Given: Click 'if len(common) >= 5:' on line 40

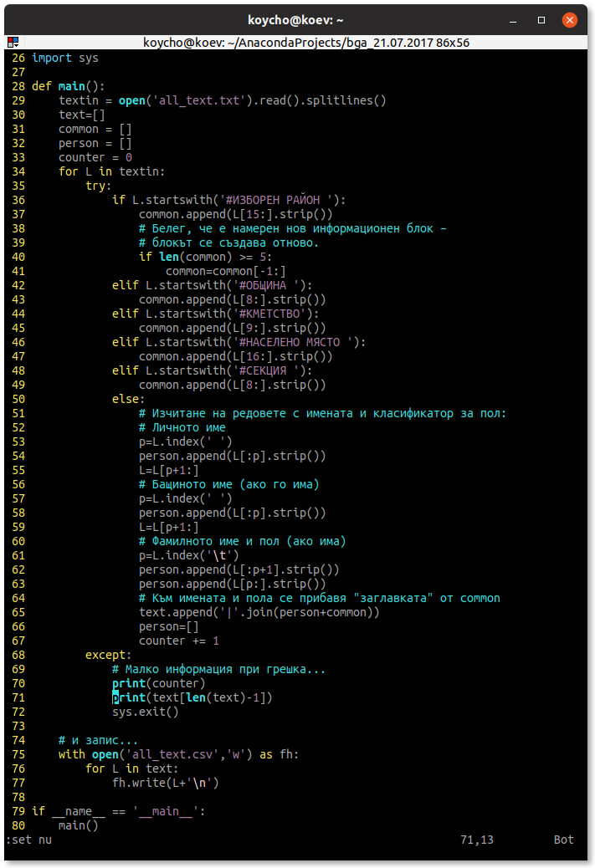Looking at the screenshot, I should [x=206, y=257].
